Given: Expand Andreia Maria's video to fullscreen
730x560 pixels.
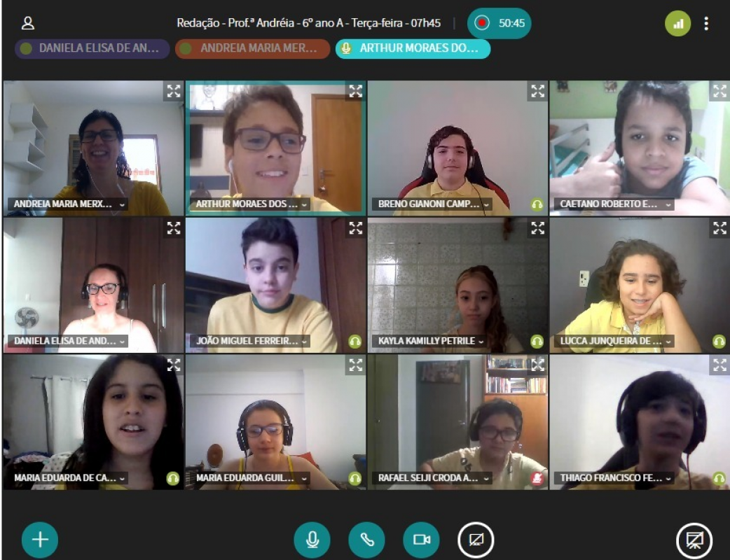Looking at the screenshot, I should point(174,91).
